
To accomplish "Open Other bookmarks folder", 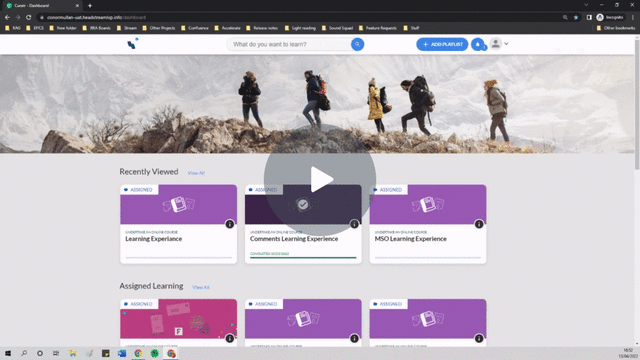I will point(616,28).
